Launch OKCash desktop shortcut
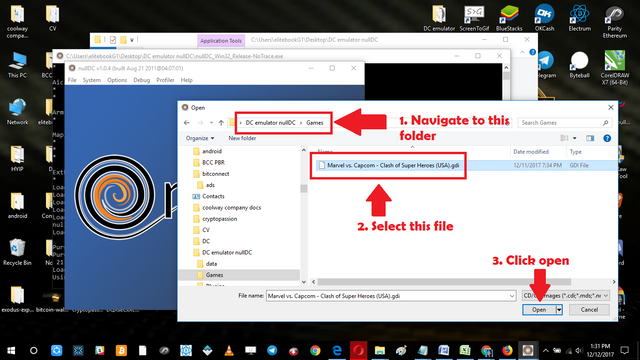The image size is (640, 360). 544,18
